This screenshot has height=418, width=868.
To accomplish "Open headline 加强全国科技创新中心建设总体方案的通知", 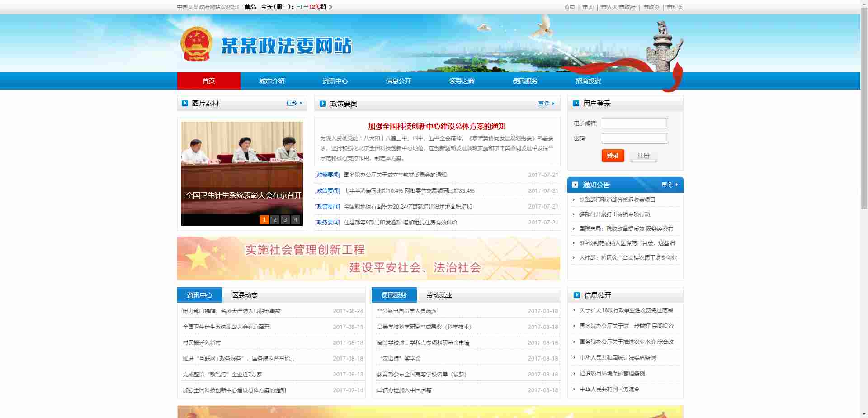I will pos(437,126).
